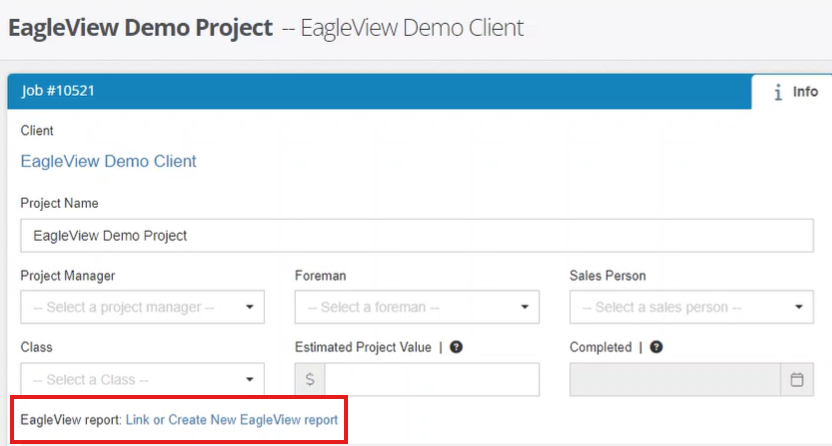
Task: Click the Estimated Project Value help icon
Action: point(456,347)
